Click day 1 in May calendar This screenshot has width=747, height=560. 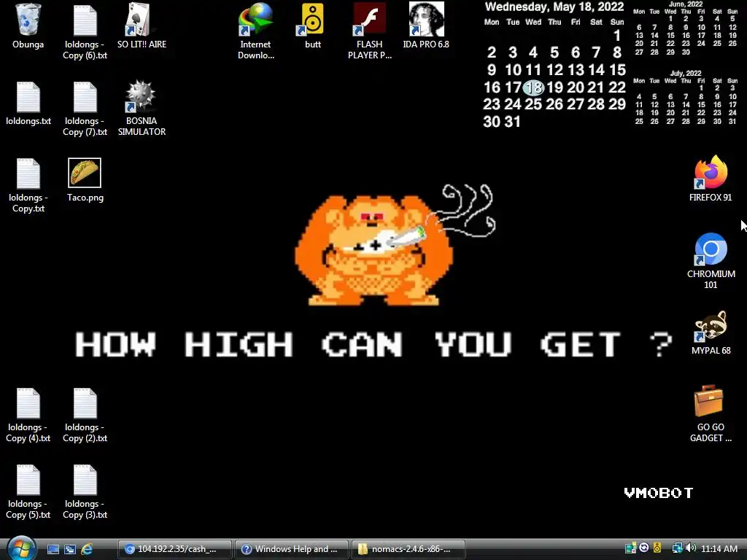[x=617, y=36]
